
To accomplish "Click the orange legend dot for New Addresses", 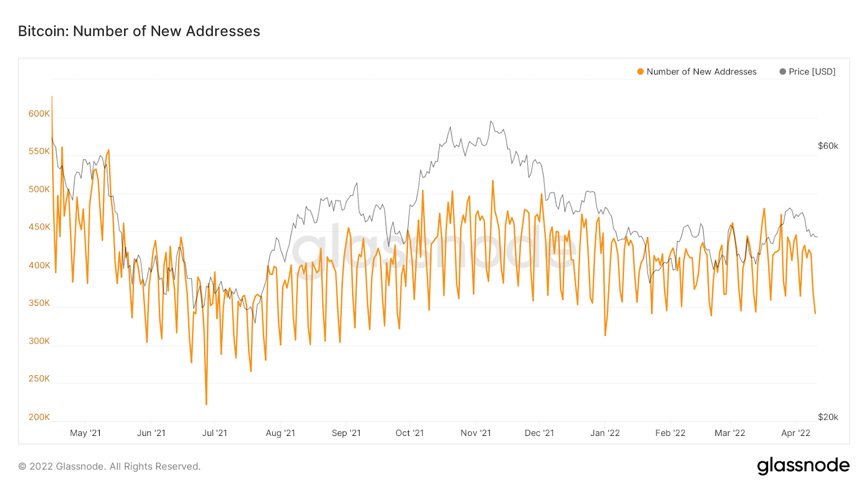I will point(640,72).
